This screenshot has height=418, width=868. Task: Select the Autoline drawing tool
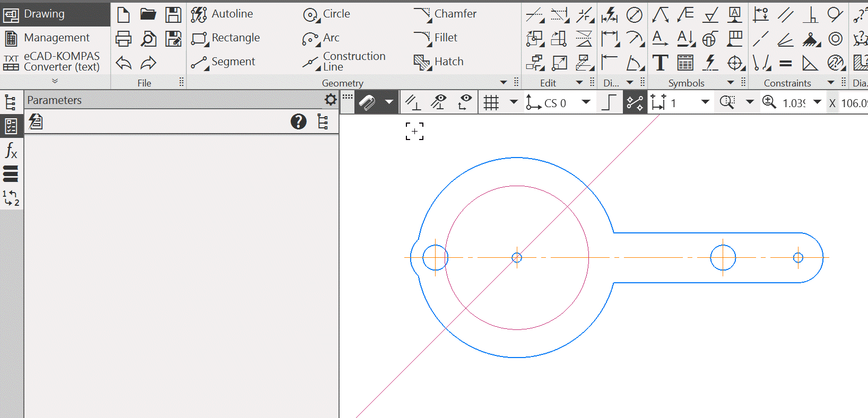222,14
